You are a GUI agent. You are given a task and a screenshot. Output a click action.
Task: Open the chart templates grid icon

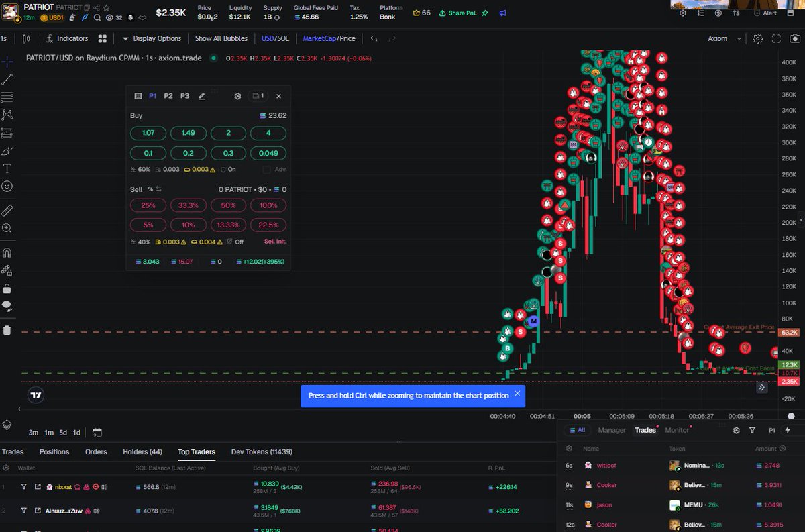[x=103, y=38]
